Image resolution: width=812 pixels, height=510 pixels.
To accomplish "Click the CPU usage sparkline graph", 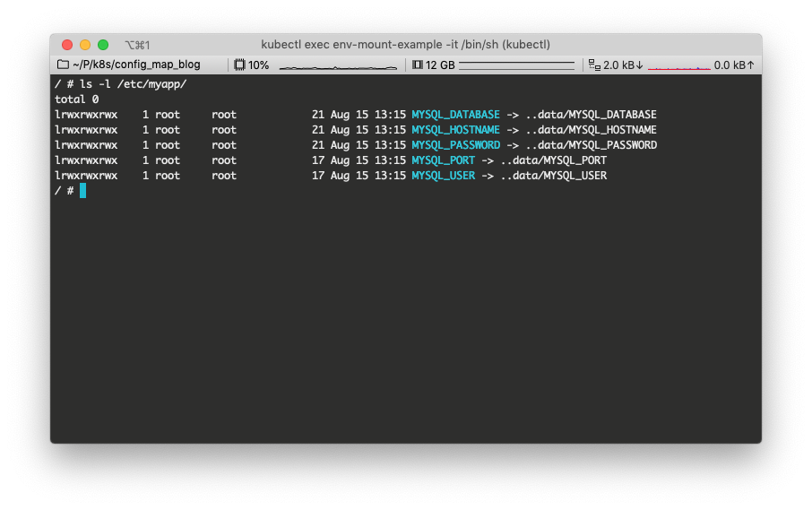I will 338,67.
